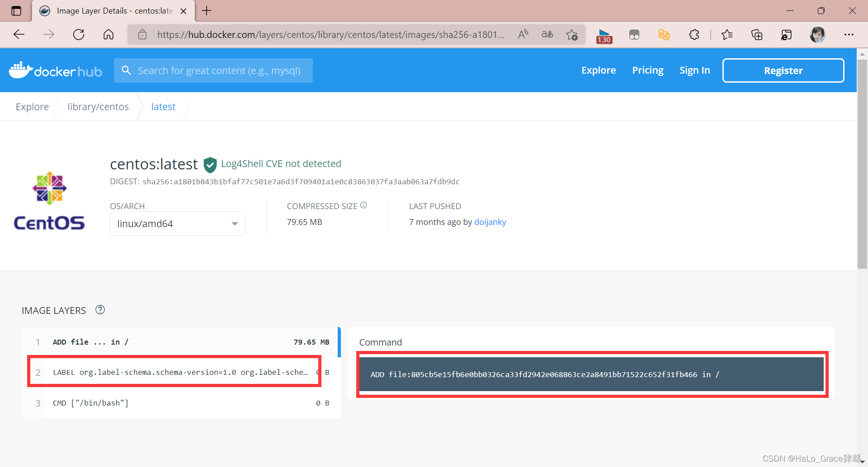
Task: Click the browser Forward arrow
Action: pyautogui.click(x=49, y=34)
